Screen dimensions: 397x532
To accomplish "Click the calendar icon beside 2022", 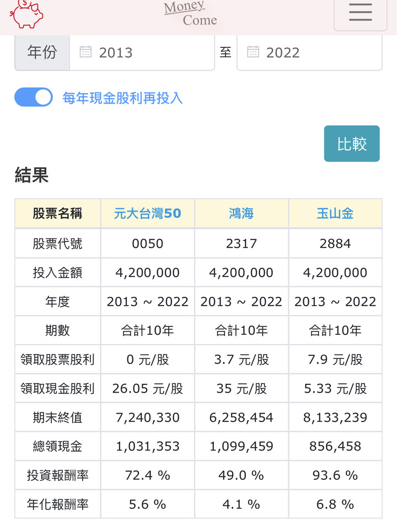I will pos(253,52).
